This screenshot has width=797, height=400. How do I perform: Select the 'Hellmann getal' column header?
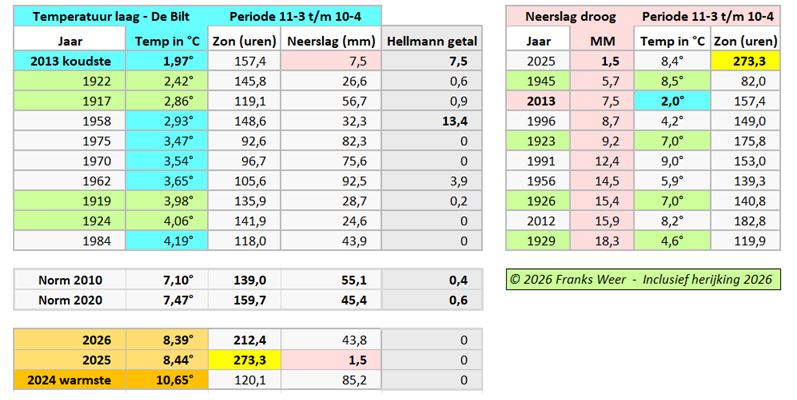click(432, 41)
